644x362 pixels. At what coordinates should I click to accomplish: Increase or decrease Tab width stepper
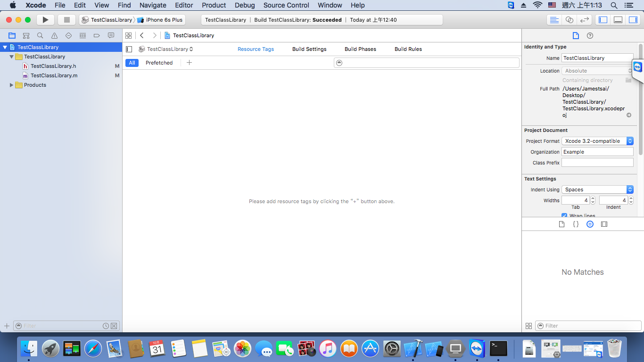(x=593, y=200)
